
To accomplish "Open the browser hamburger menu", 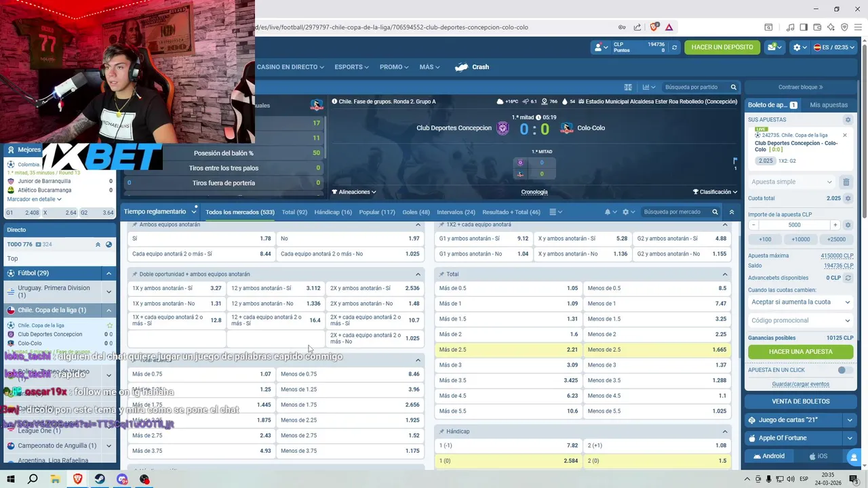I will [858, 27].
